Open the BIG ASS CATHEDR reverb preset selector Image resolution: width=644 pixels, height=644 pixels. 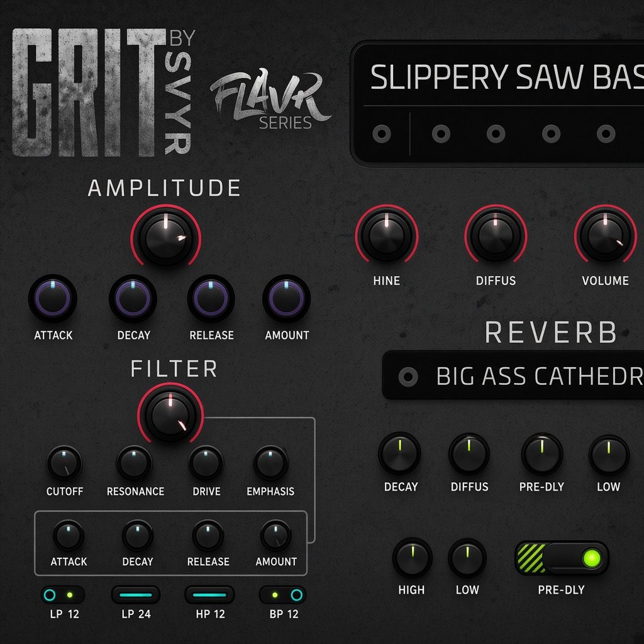tap(513, 375)
